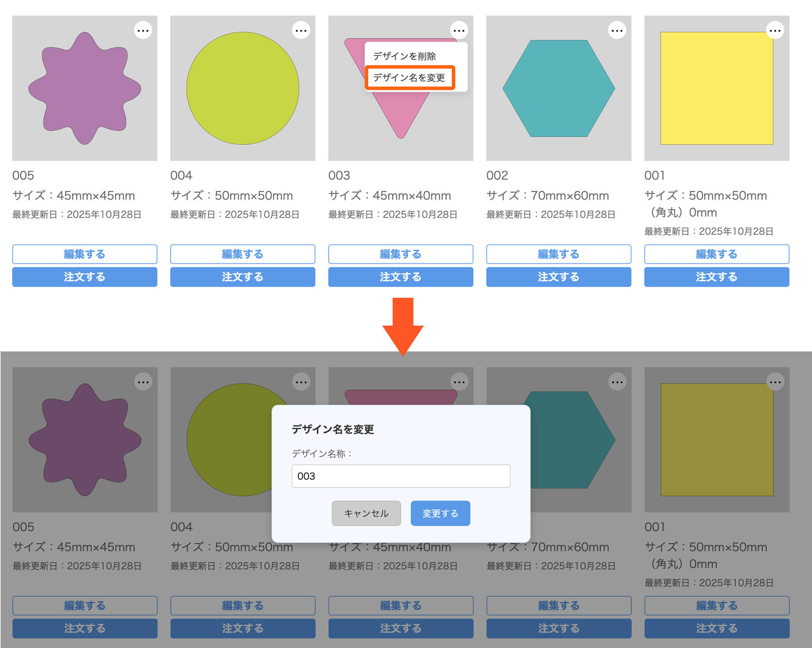Click 注文する under undimmed design 004
This screenshot has width=812, height=648.
243,277
